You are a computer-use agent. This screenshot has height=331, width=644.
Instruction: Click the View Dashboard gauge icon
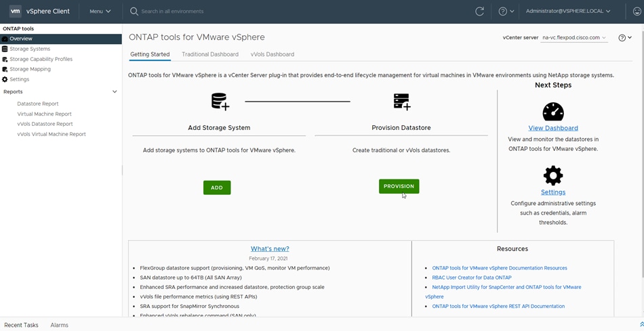(553, 112)
